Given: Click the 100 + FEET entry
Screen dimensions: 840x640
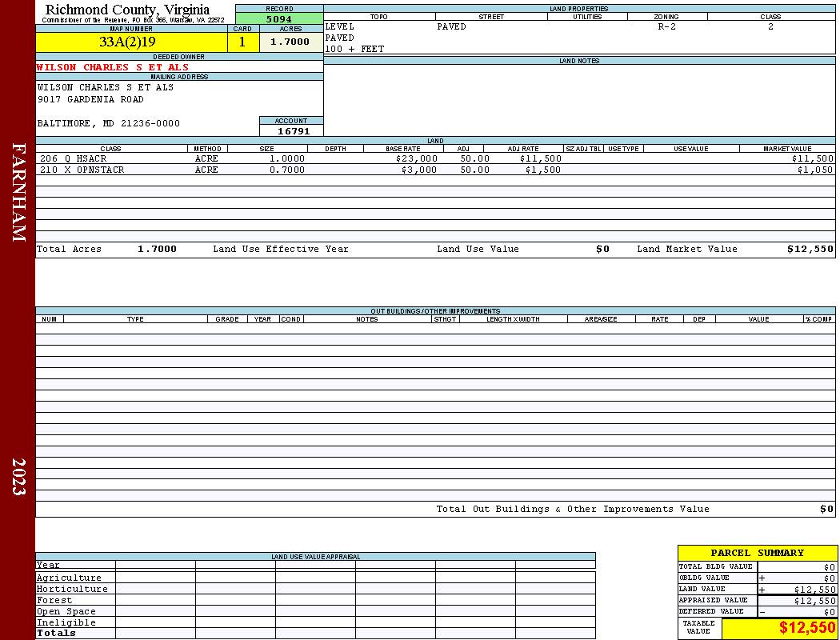Looking at the screenshot, I should [x=354, y=50].
